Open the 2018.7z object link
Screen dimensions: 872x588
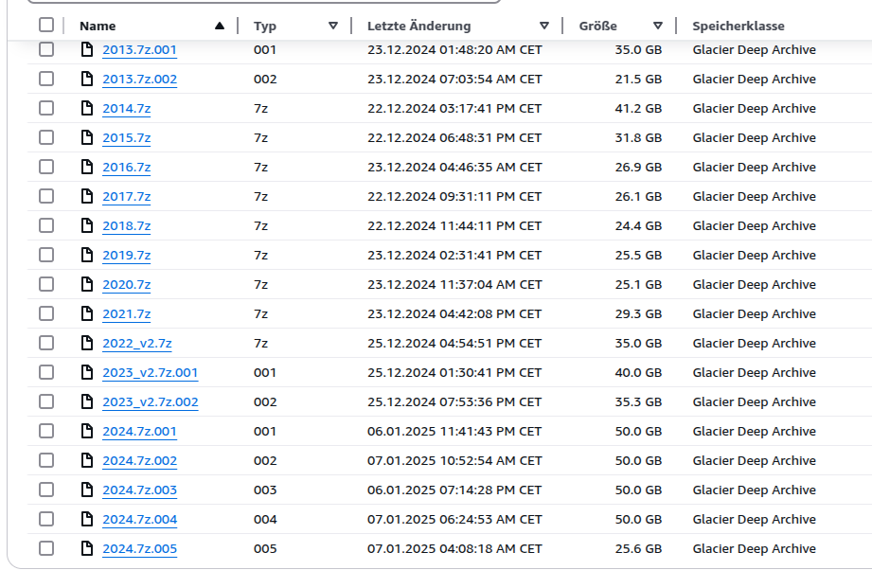pos(126,225)
